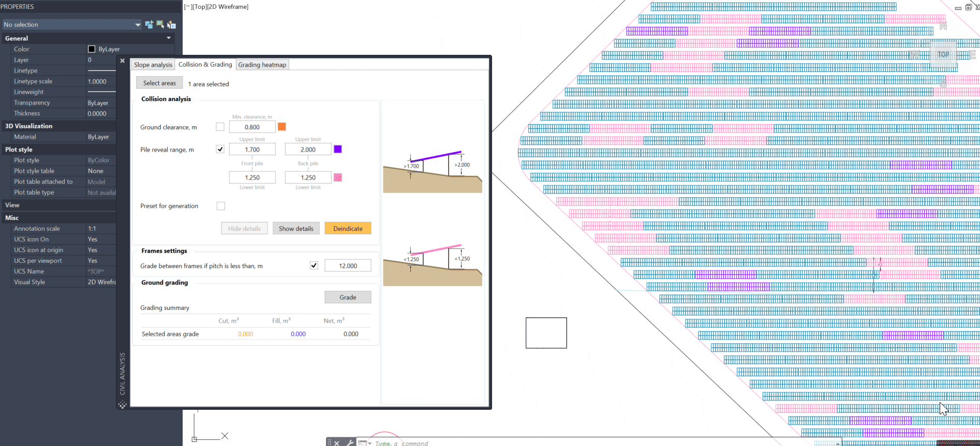Click ViewCube N compass direction

tap(943, 25)
